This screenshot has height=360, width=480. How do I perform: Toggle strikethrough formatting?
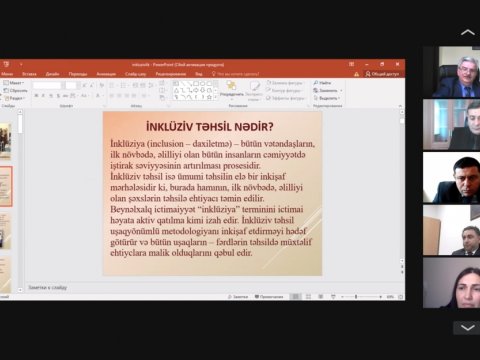click(66, 96)
